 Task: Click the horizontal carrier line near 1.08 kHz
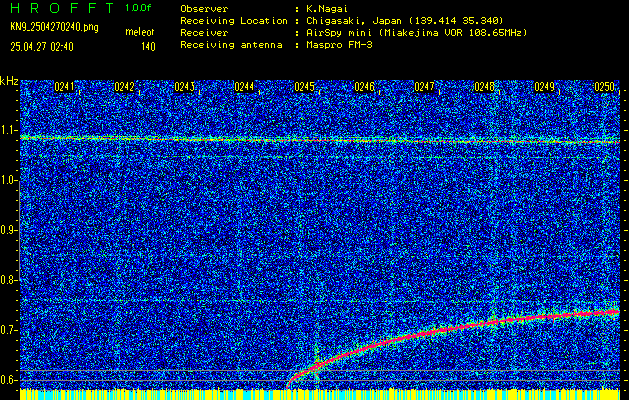[320, 140]
